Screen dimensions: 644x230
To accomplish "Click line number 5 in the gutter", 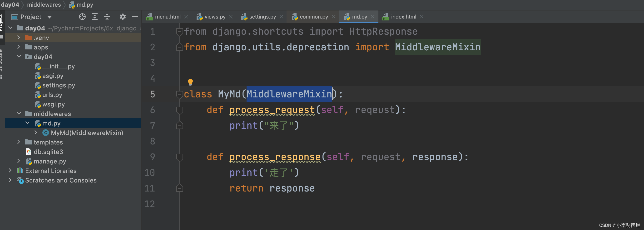I will 153,94.
